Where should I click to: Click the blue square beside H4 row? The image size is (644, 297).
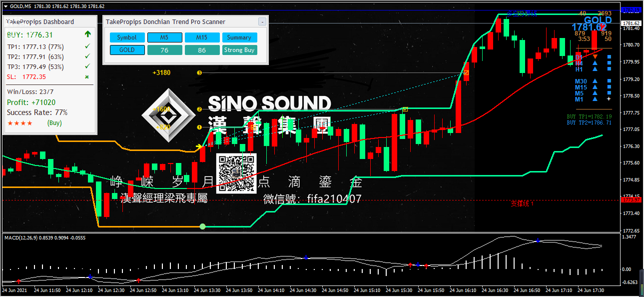click(x=609, y=63)
